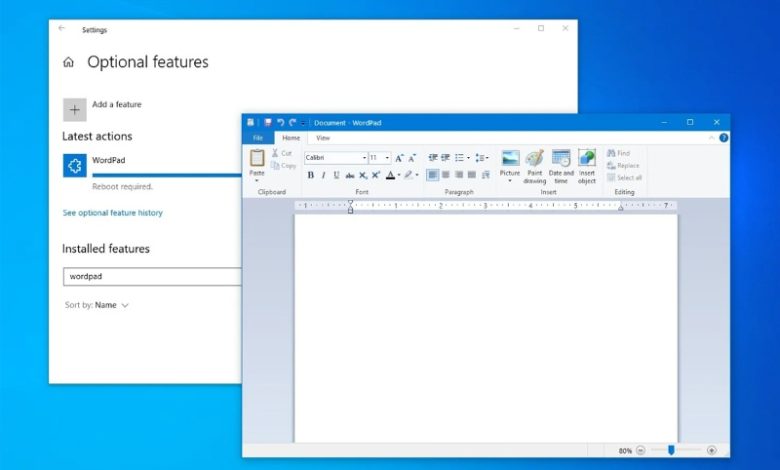Click the Increase indent icon

tap(445, 158)
